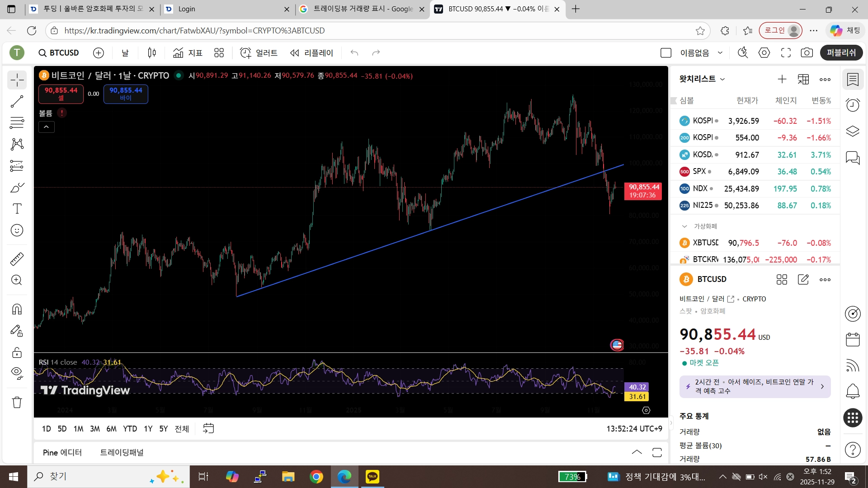The height and width of the screenshot is (488, 868).
Task: Open the alerts clock icon in sidebar
Action: point(853,105)
